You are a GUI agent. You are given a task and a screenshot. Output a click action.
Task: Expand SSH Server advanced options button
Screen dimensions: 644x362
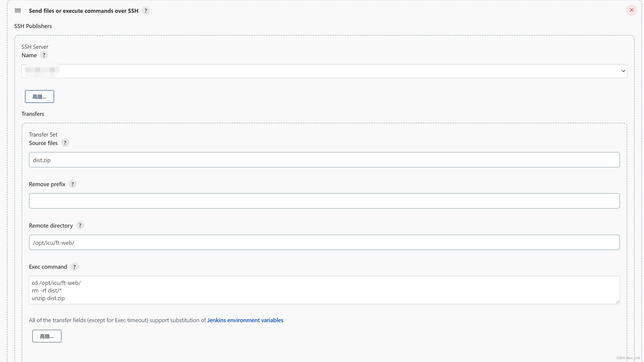[40, 96]
